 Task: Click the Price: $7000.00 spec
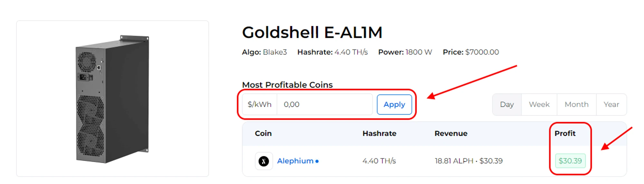click(471, 52)
